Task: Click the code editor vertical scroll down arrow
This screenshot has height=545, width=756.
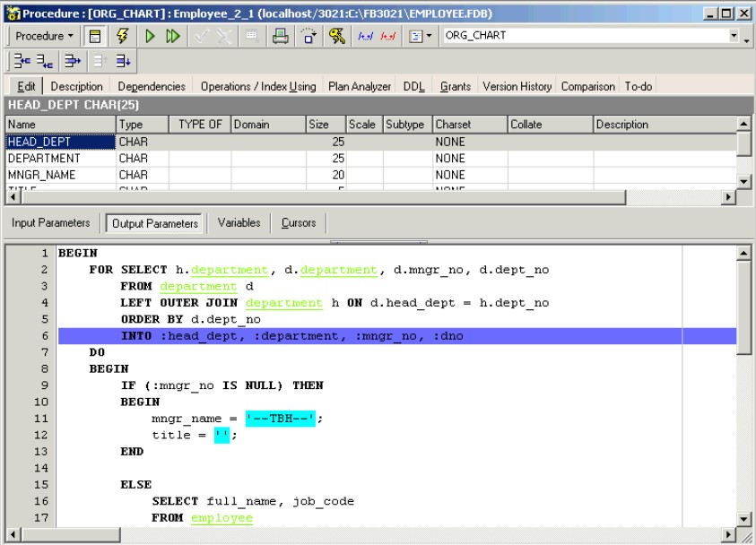Action: (x=743, y=518)
